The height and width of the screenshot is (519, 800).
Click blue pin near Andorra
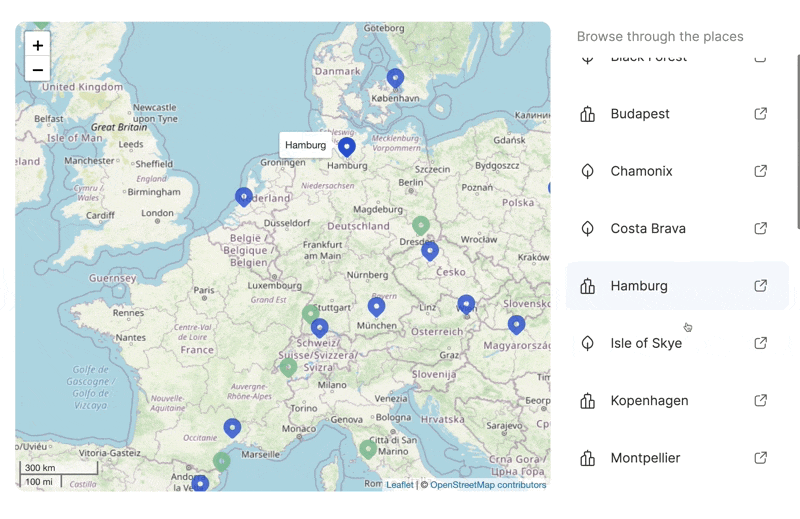200,483
